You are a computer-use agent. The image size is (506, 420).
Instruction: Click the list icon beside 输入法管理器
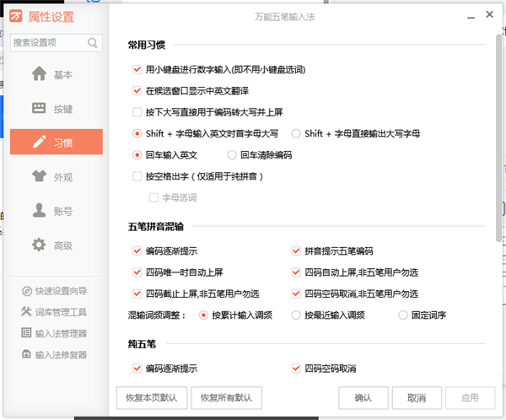point(26,333)
